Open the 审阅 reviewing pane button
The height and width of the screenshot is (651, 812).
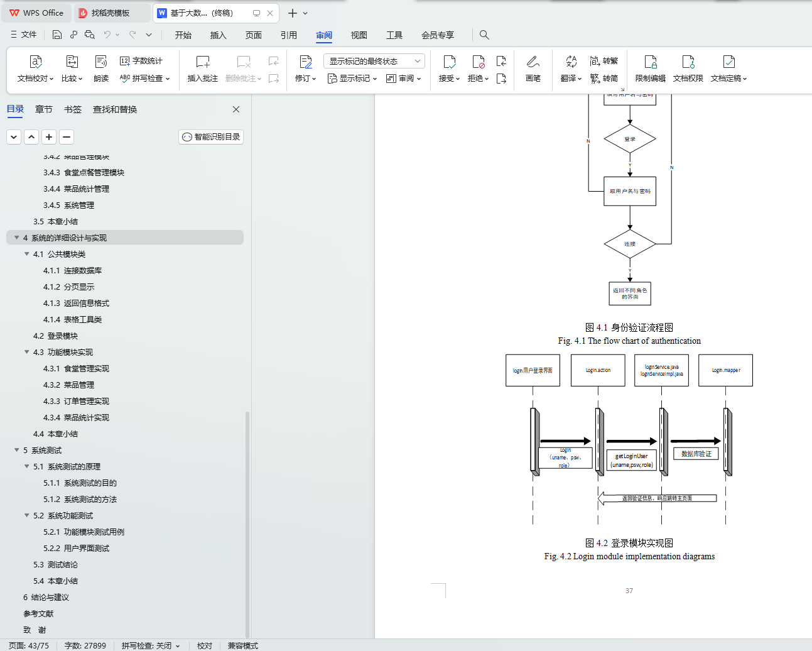(x=403, y=79)
